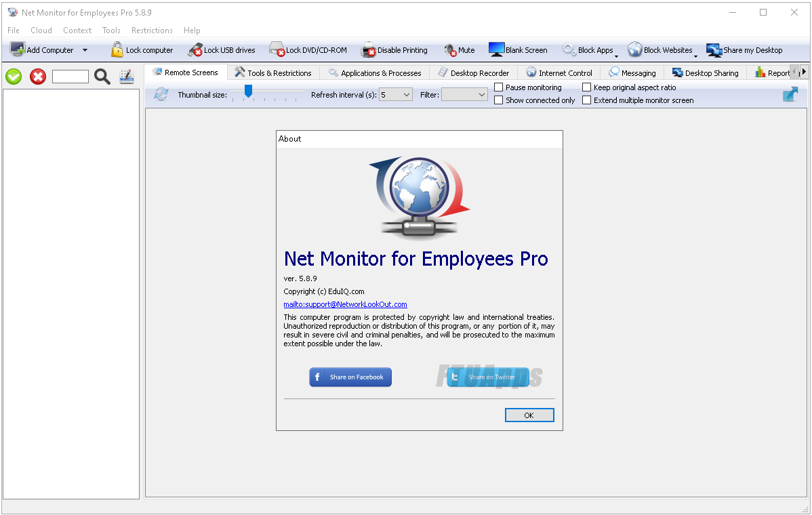This screenshot has height=515, width=812.
Task: Enable Extend multiple monitor screen checkbox
Action: (587, 100)
